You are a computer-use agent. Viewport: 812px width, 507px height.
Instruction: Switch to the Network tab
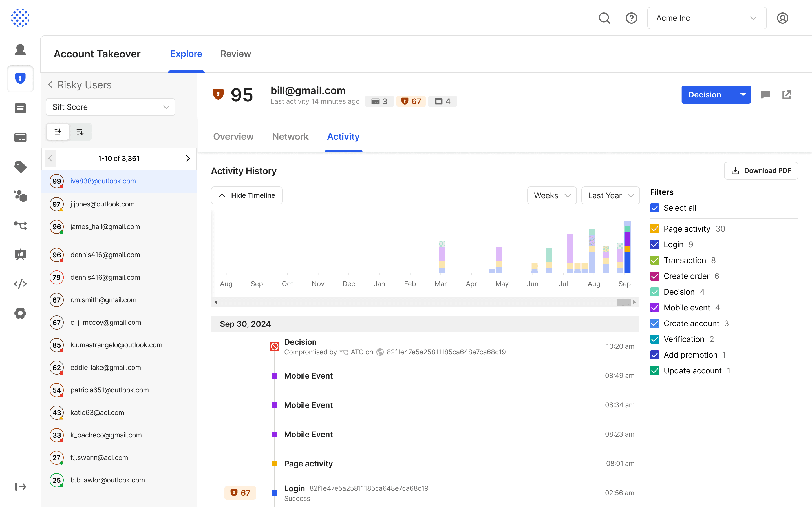tap(290, 137)
